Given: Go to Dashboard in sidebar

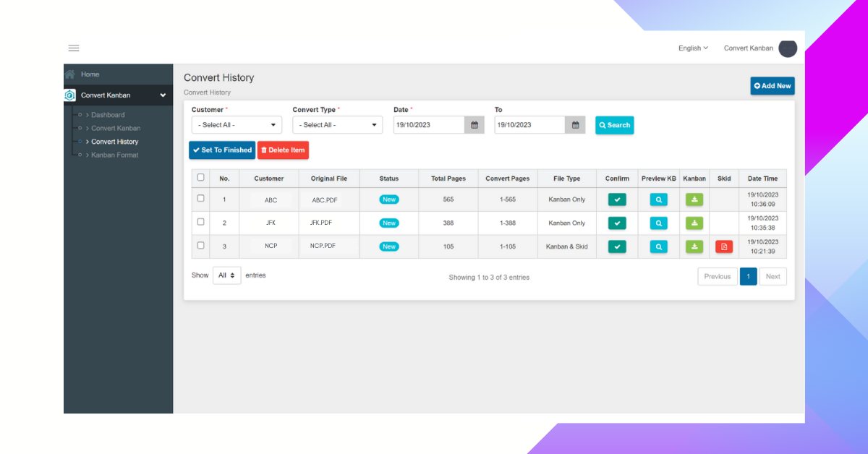Looking at the screenshot, I should coord(108,115).
